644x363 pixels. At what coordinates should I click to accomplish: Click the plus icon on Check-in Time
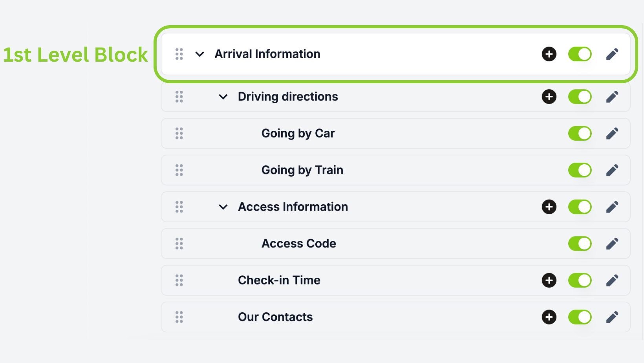(x=549, y=280)
